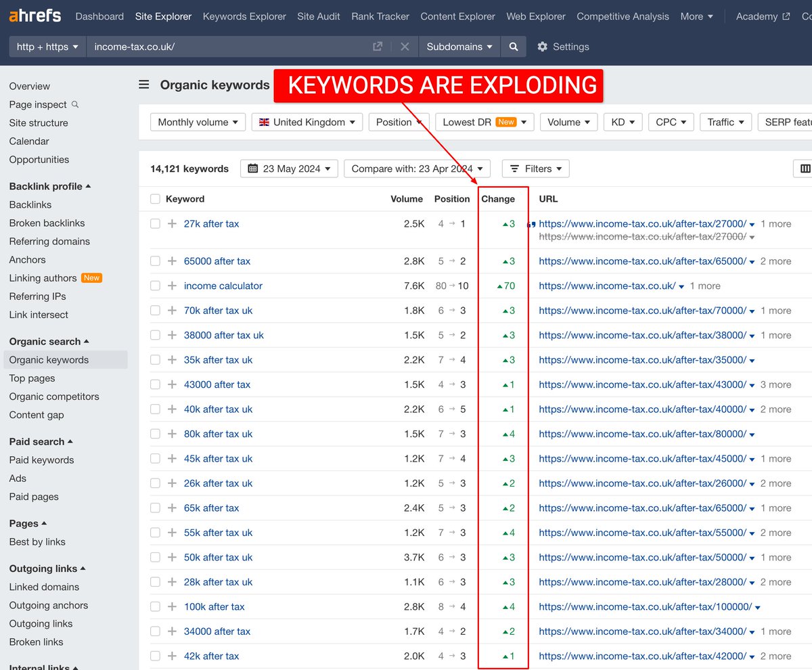Click plus icon beside income calculator
This screenshot has height=670, width=812.
172,286
